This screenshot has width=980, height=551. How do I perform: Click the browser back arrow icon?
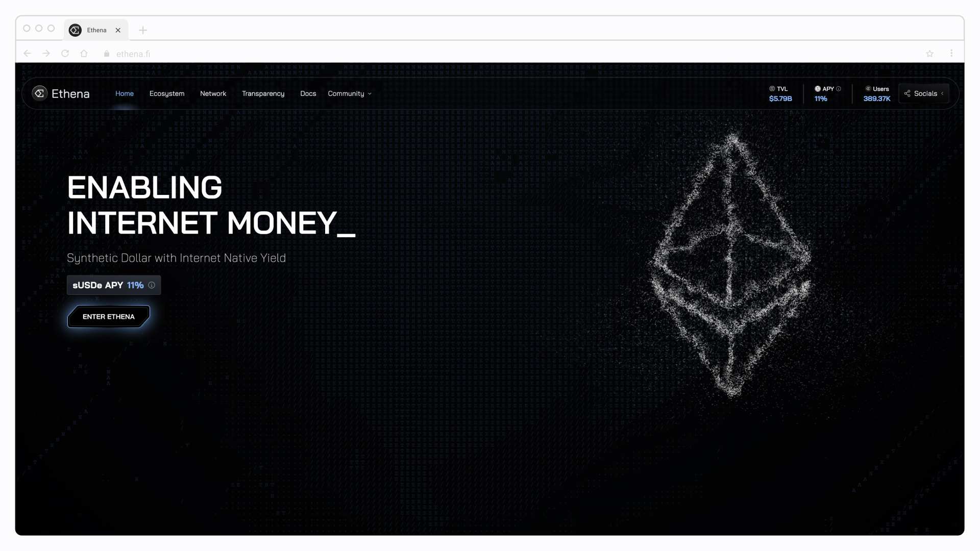(x=27, y=53)
